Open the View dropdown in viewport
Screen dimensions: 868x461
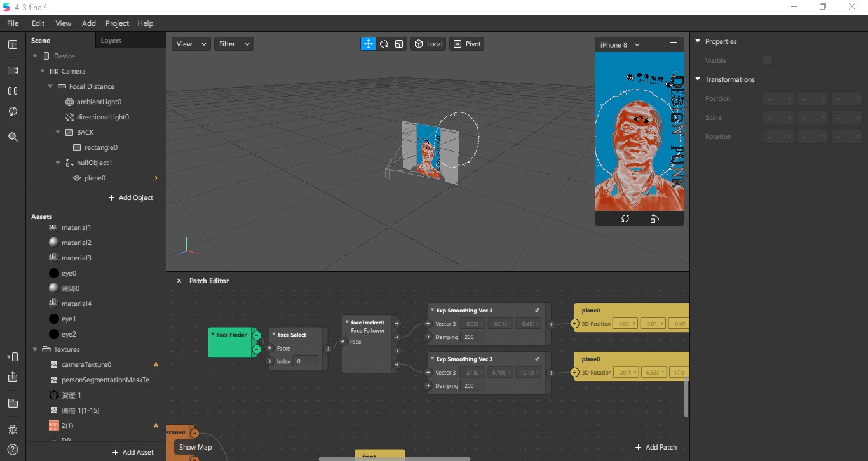coord(191,44)
